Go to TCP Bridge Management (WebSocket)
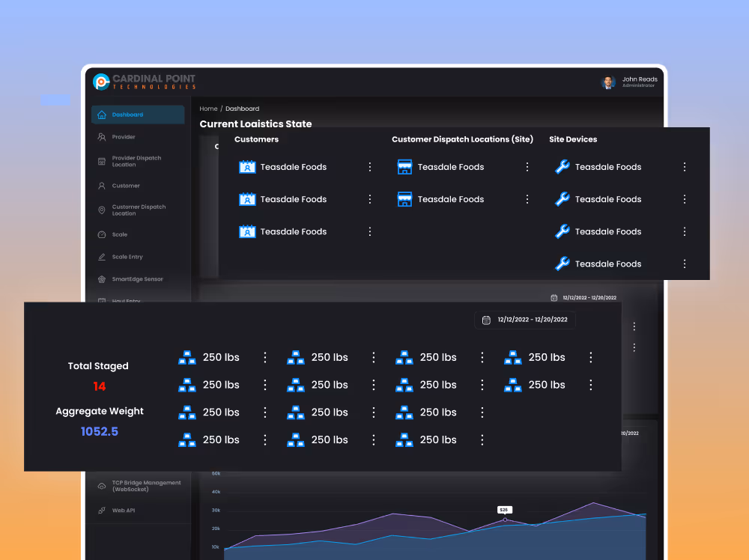 coord(146,486)
